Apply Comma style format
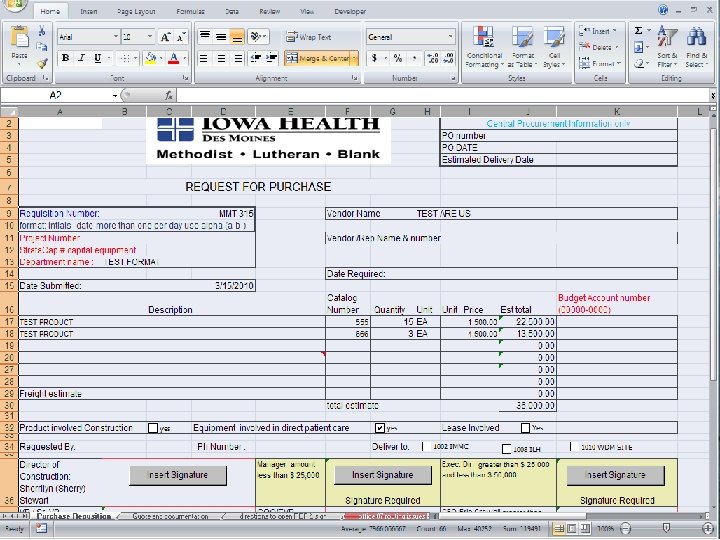The image size is (720, 540). (415, 58)
